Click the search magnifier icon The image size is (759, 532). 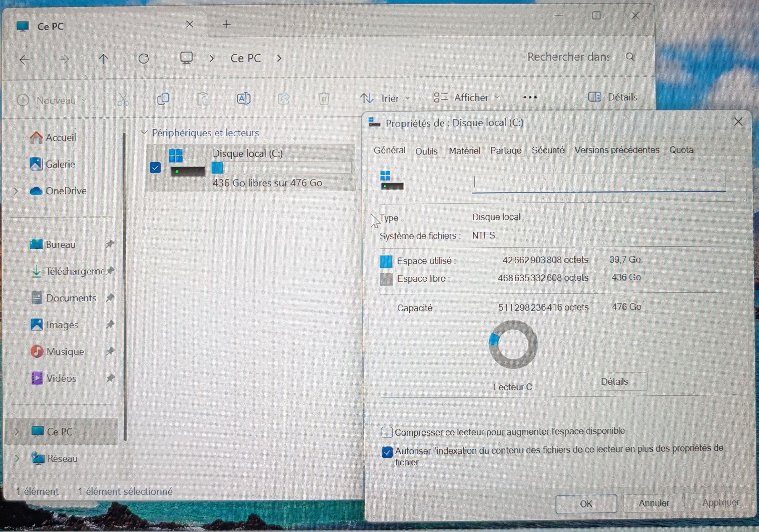pyautogui.click(x=630, y=57)
